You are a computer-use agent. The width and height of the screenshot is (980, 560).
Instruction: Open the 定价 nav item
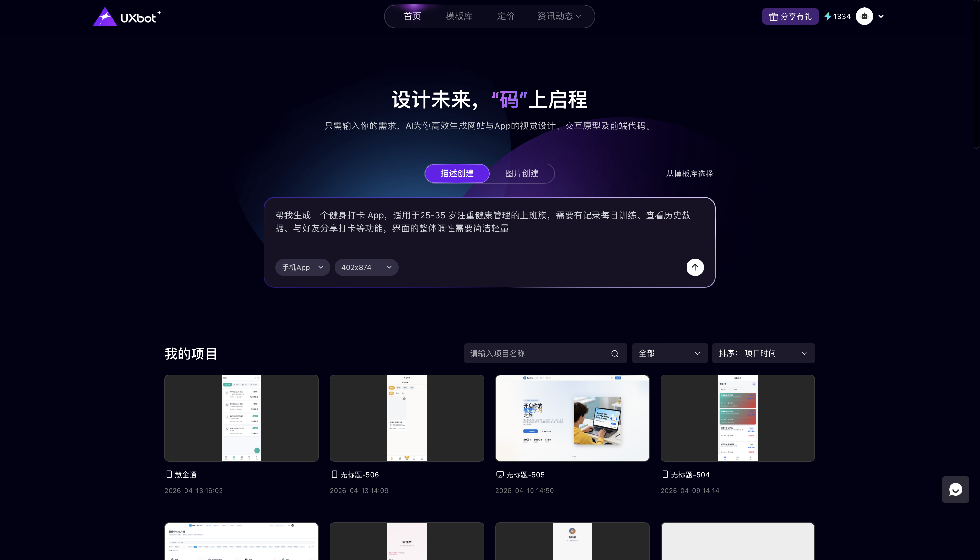coord(505,16)
